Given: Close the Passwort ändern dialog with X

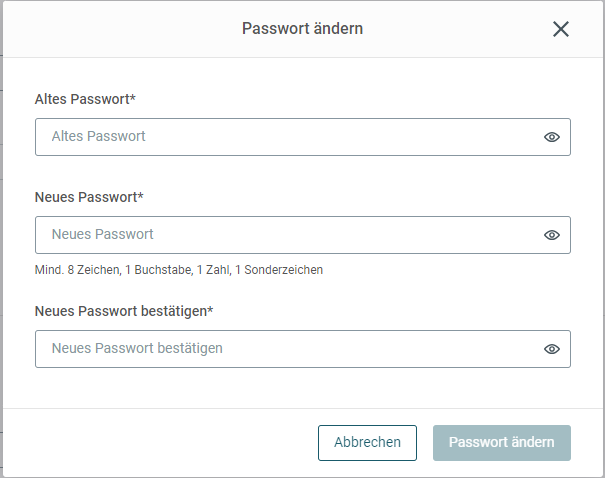Looking at the screenshot, I should [x=561, y=29].
